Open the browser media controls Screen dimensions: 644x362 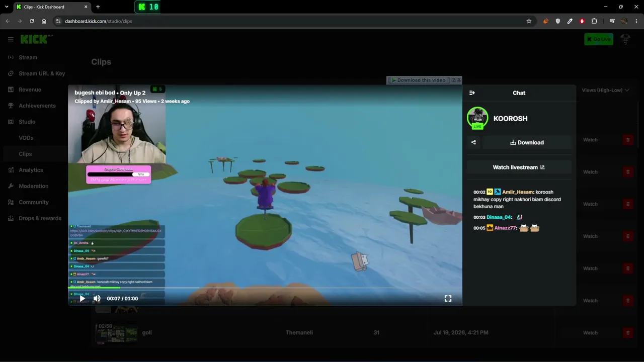pyautogui.click(x=612, y=21)
